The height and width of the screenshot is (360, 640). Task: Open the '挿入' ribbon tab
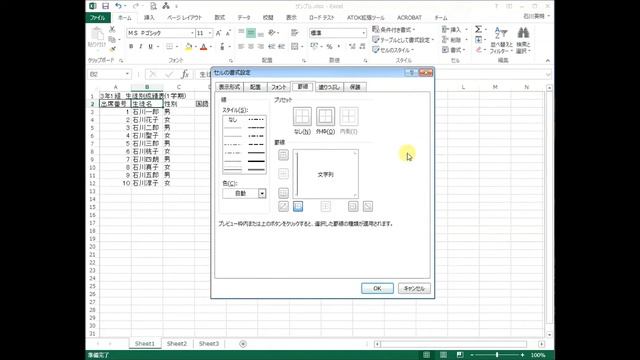[149, 18]
